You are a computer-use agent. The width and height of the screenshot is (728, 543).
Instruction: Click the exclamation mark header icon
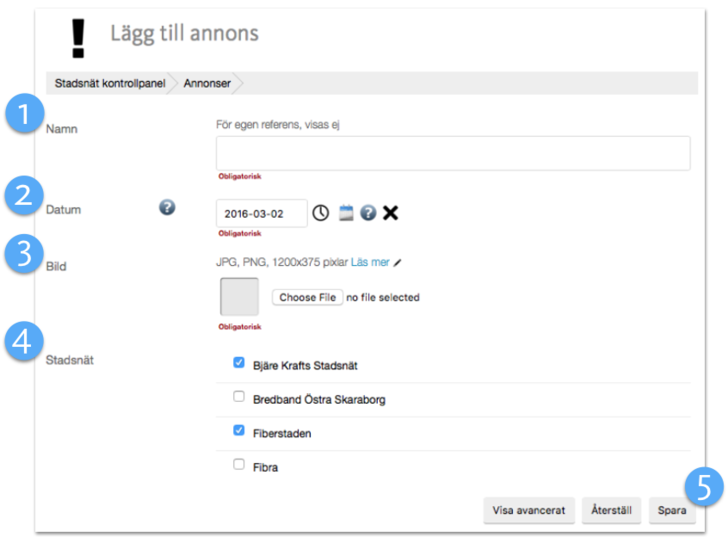(78, 34)
